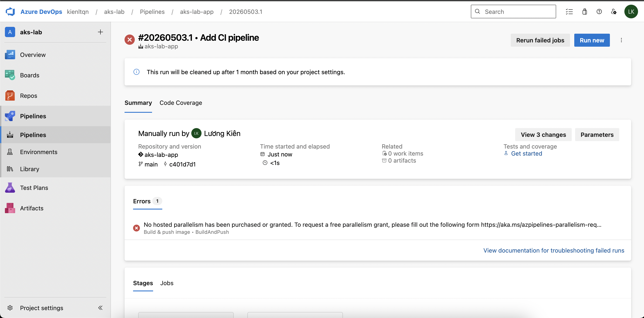This screenshot has width=644, height=318.
Task: Open the Marketplace shopping bag icon
Action: coord(585,12)
